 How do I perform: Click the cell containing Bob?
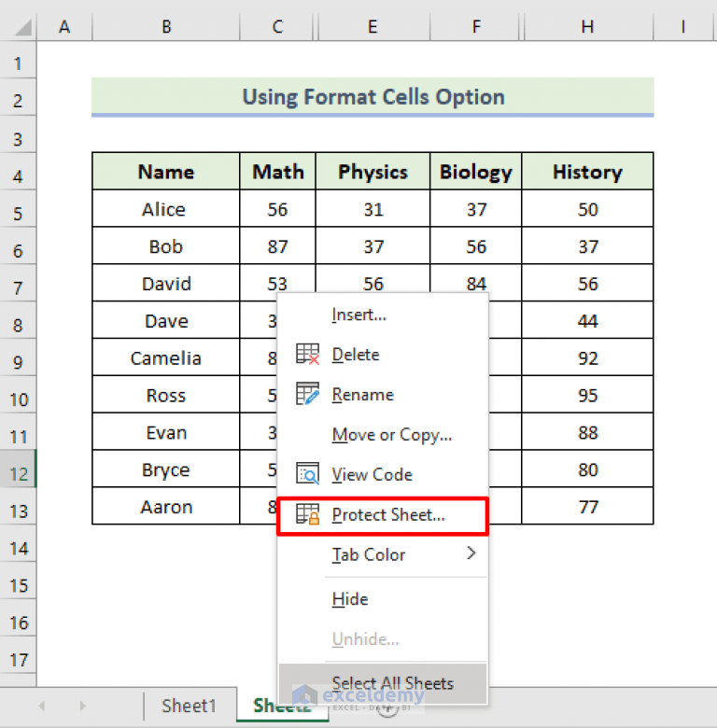click(166, 246)
